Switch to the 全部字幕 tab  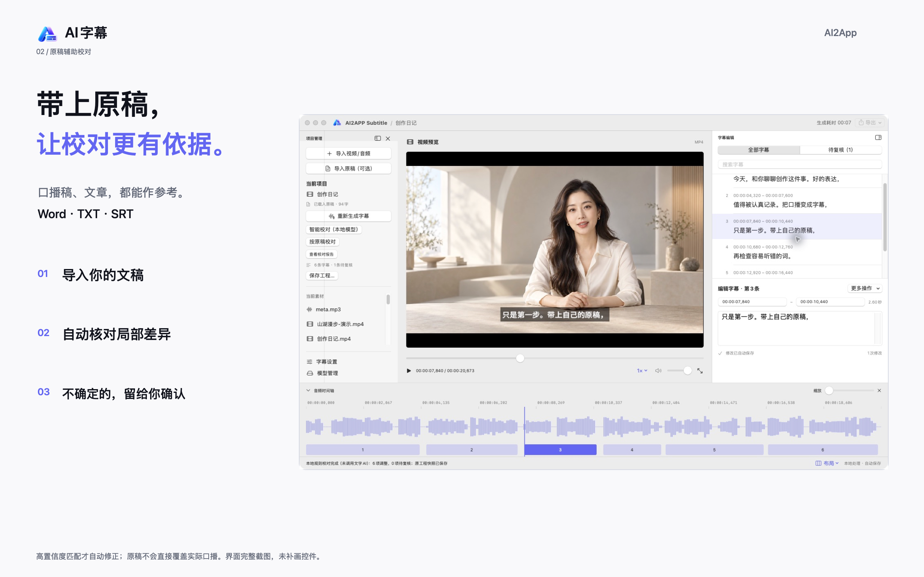759,150
